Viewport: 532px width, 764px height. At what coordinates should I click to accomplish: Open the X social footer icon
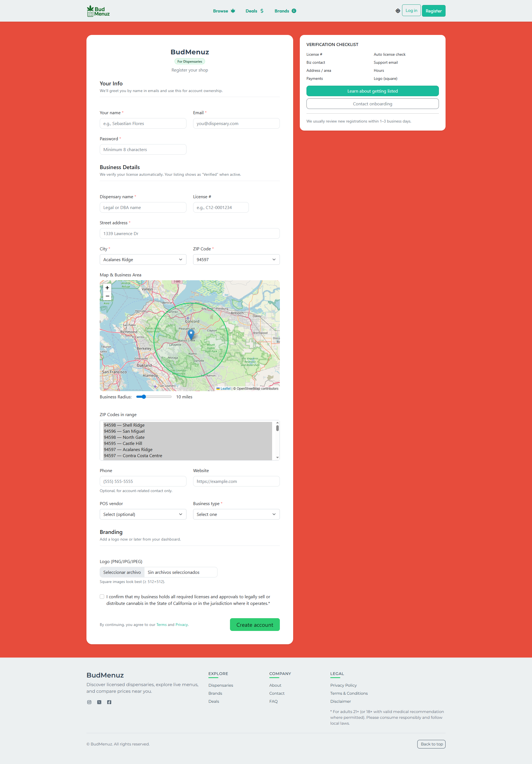(99, 702)
